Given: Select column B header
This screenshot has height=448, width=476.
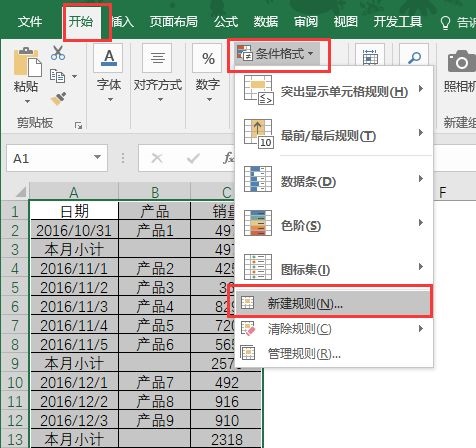Looking at the screenshot, I should click(x=154, y=192).
